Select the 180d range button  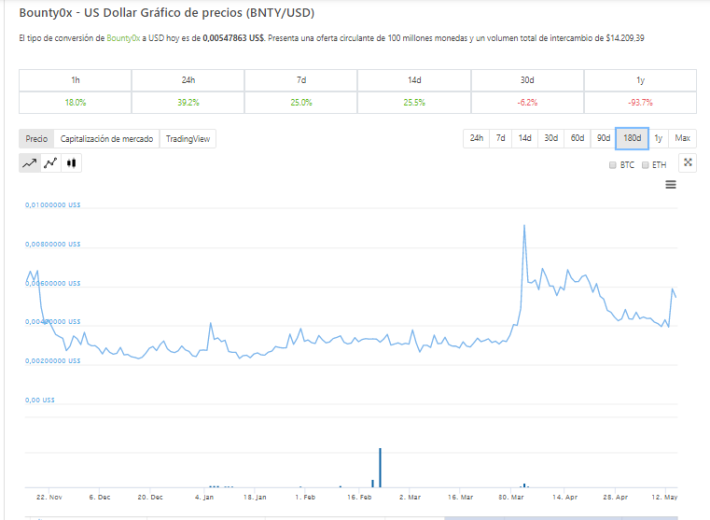pyautogui.click(x=632, y=138)
